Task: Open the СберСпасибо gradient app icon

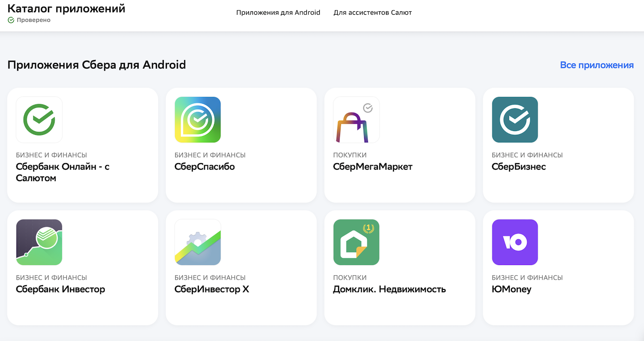Action: click(x=198, y=120)
